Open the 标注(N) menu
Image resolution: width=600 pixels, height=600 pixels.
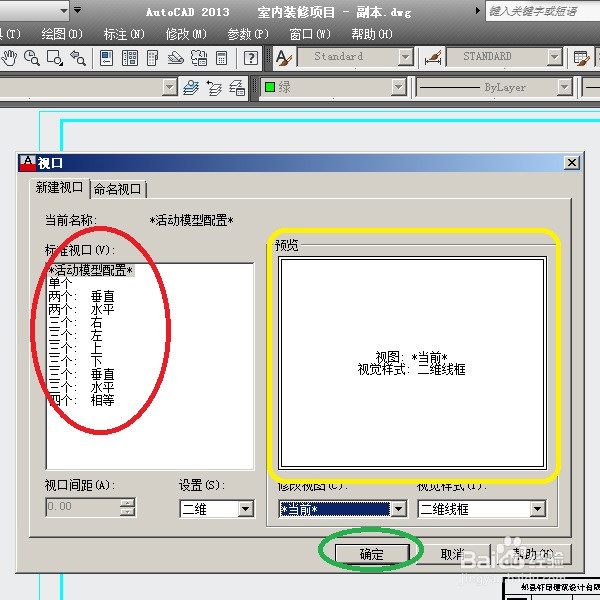pos(124,34)
